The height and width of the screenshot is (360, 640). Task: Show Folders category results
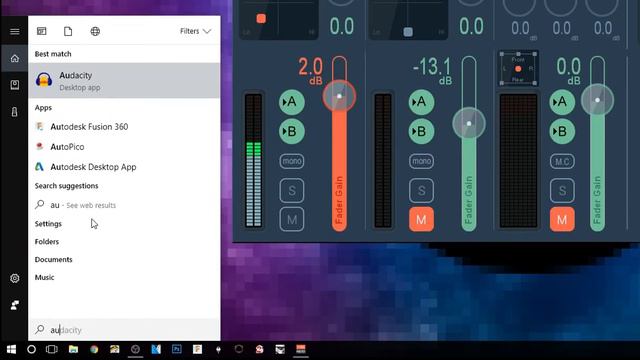coord(47,242)
